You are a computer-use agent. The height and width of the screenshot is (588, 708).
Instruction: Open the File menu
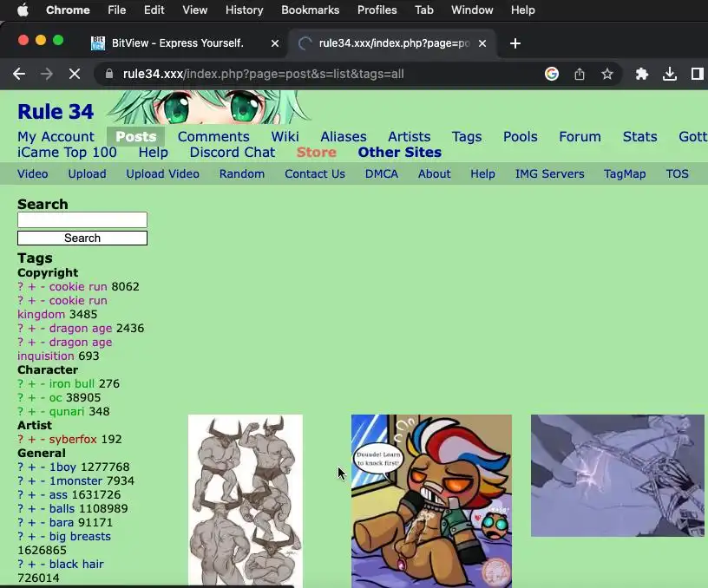[x=116, y=10]
